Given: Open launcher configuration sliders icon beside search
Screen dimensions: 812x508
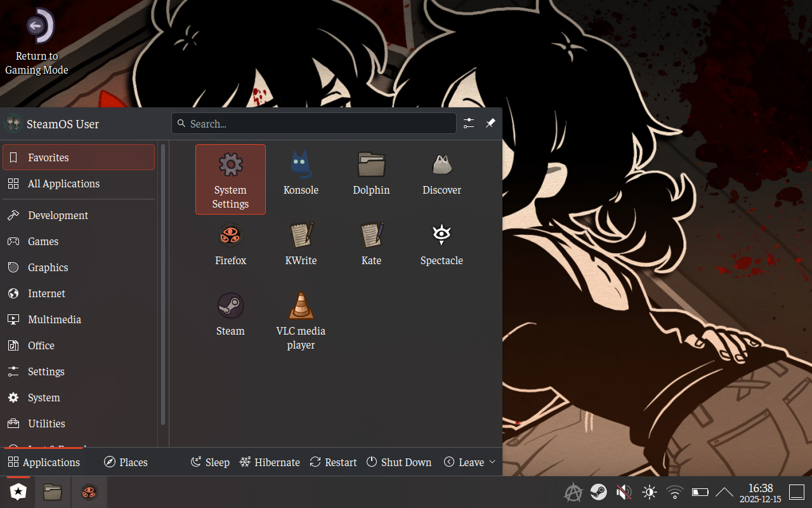Looking at the screenshot, I should tap(469, 123).
